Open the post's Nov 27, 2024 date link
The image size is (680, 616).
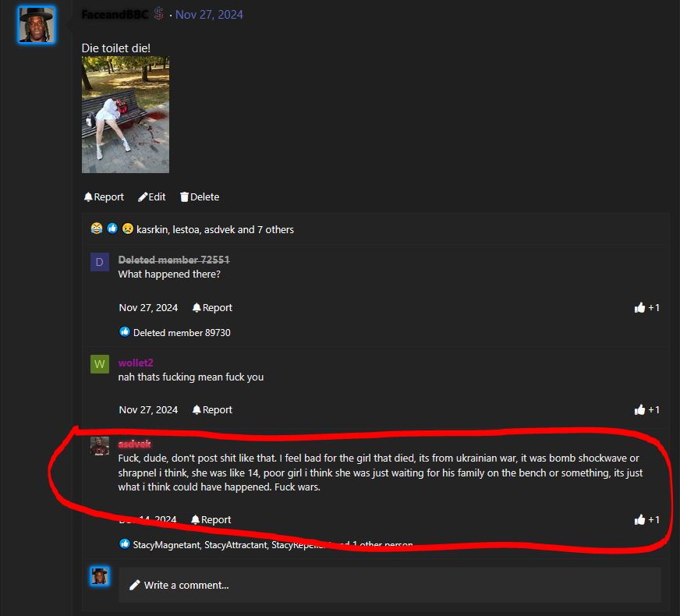(x=209, y=15)
